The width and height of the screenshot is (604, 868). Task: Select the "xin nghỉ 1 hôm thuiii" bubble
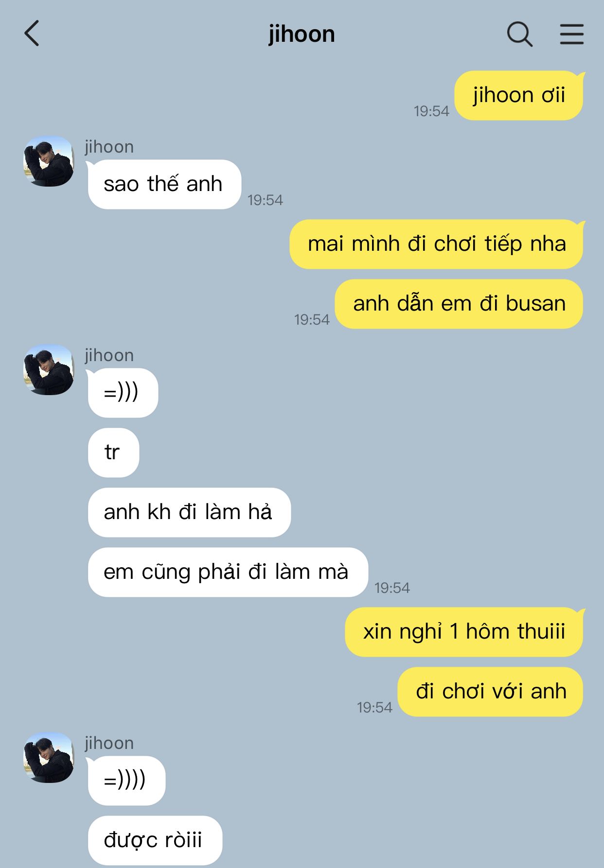tap(464, 632)
